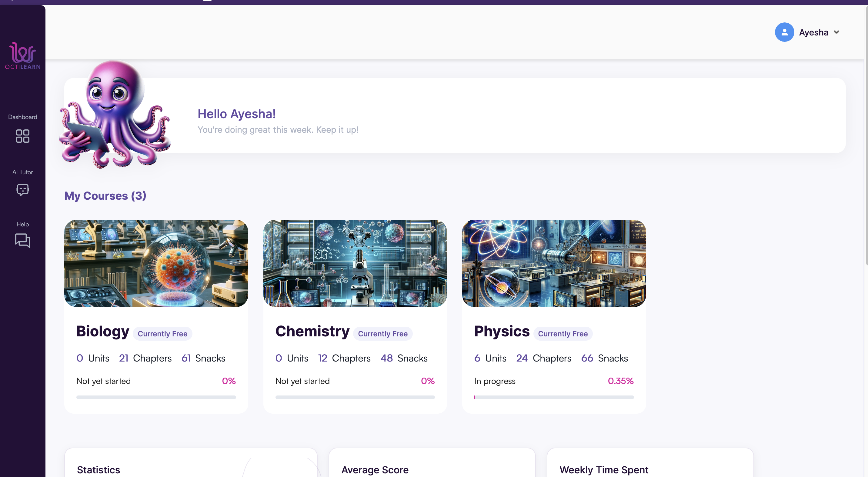The image size is (868, 477).
Task: Click the Currently Free badge on Physics
Action: point(563,333)
